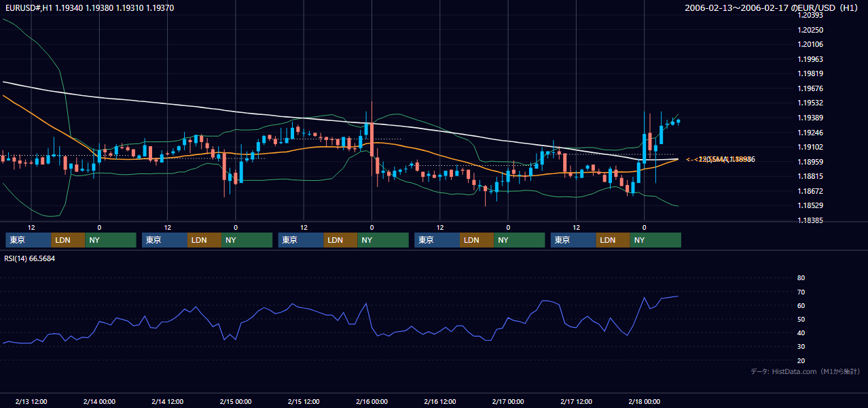Click price level 1.18672 on axis
The image size is (868, 408).
(x=811, y=191)
